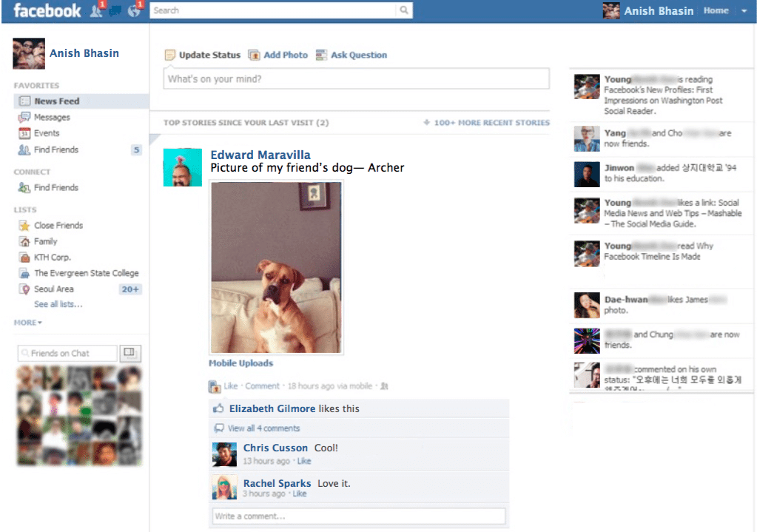Click Chris Cusson's comment avatar
This screenshot has width=757, height=532.
(x=224, y=454)
